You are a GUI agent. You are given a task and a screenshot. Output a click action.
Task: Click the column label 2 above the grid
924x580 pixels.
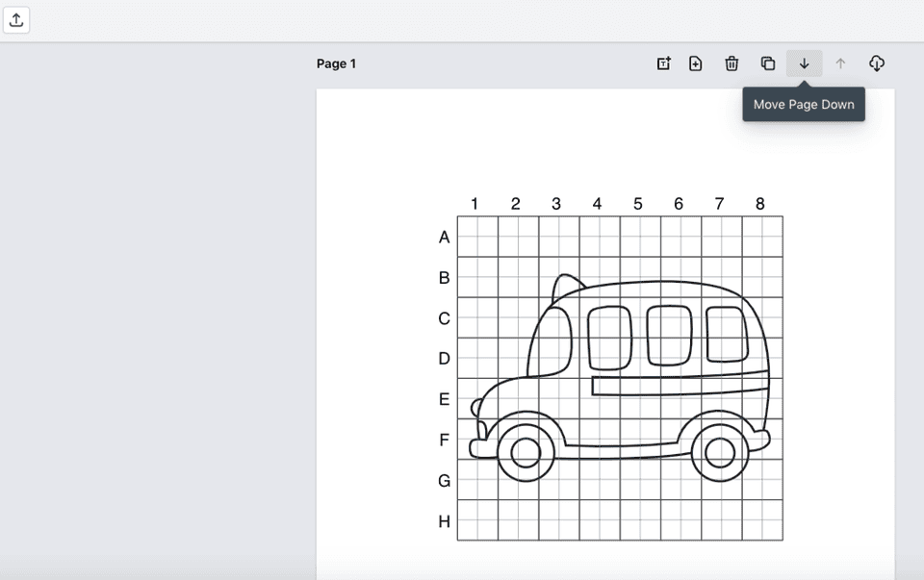(516, 204)
